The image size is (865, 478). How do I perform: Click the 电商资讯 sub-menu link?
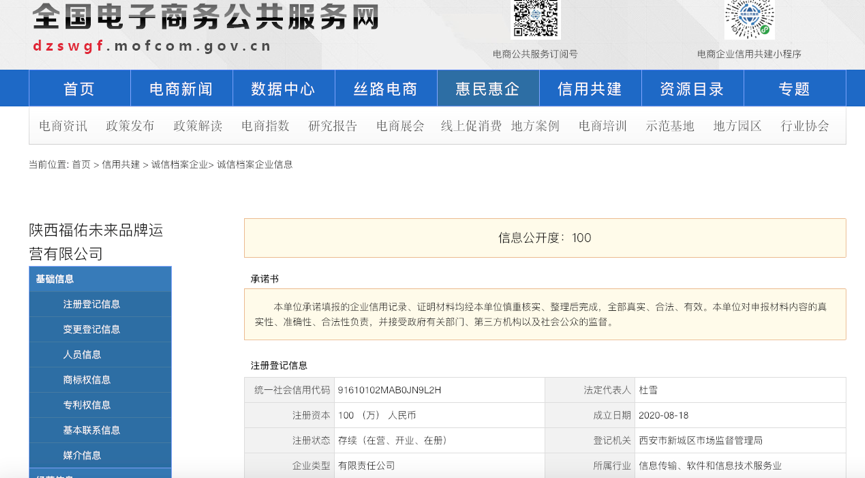pos(63,126)
